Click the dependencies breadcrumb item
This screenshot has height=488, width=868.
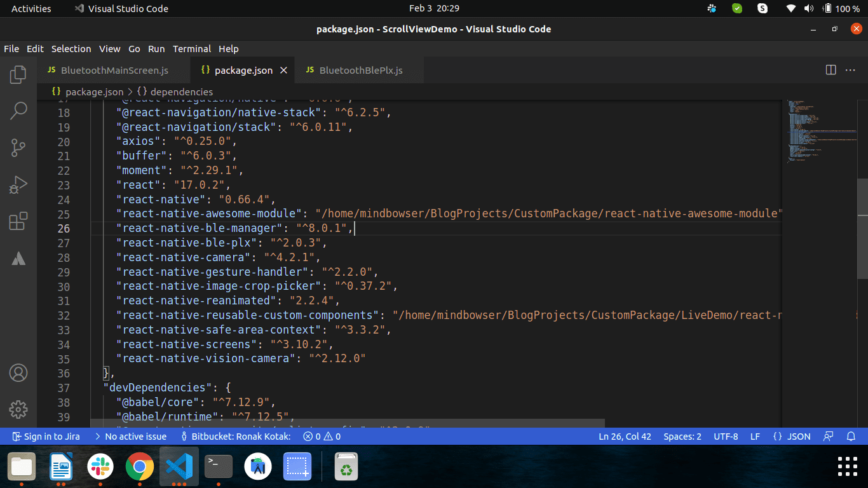point(181,92)
